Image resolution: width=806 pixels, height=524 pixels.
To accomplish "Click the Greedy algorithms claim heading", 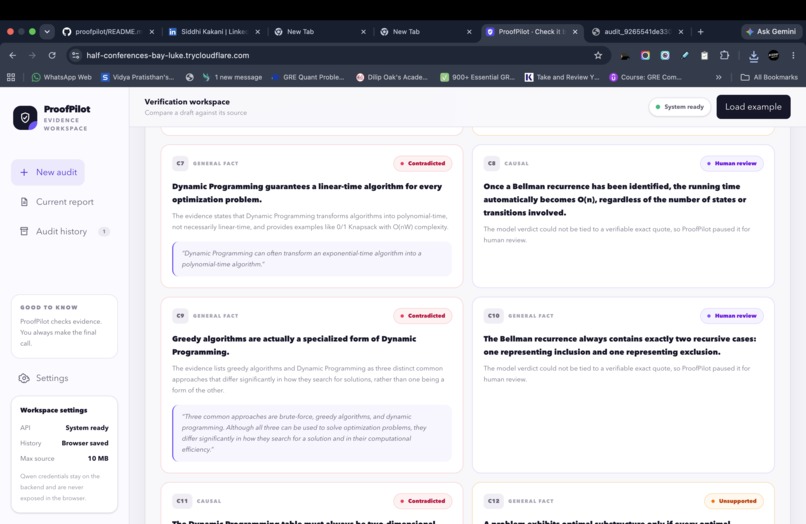I will (294, 346).
